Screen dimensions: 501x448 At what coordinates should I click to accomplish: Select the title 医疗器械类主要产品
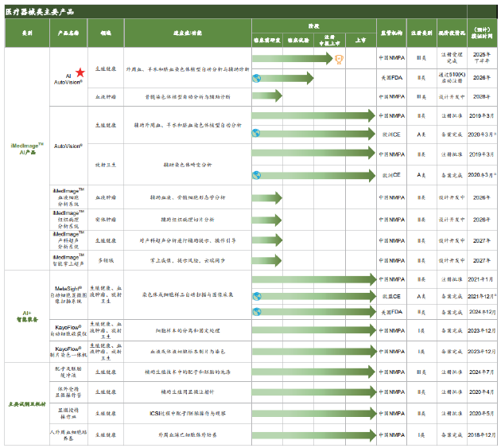[x=40, y=12]
